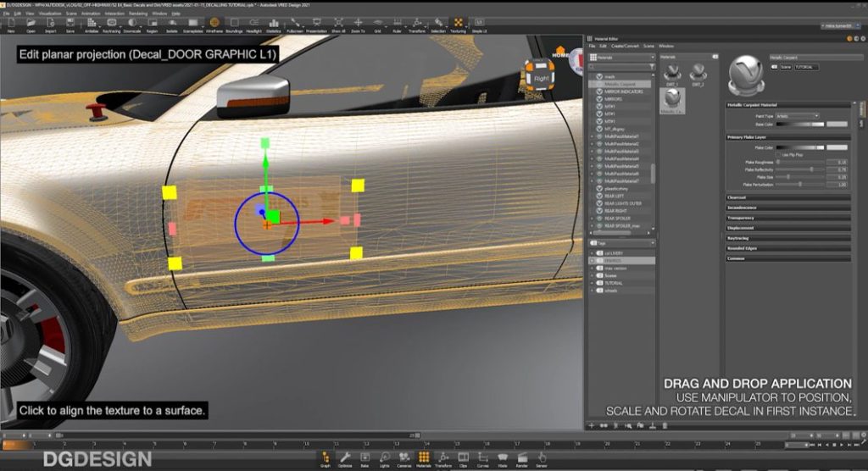
Task: Click the Isolate toolbar icon
Action: click(172, 25)
